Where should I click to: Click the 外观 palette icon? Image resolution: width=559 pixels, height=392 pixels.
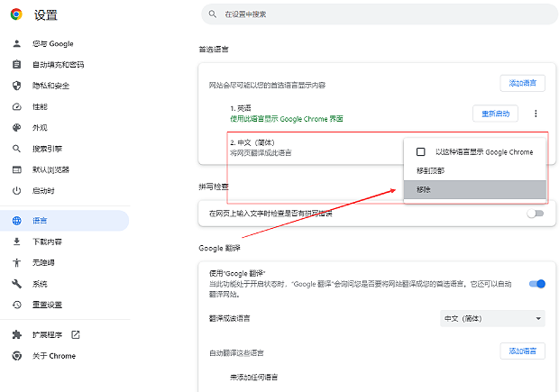(16, 128)
